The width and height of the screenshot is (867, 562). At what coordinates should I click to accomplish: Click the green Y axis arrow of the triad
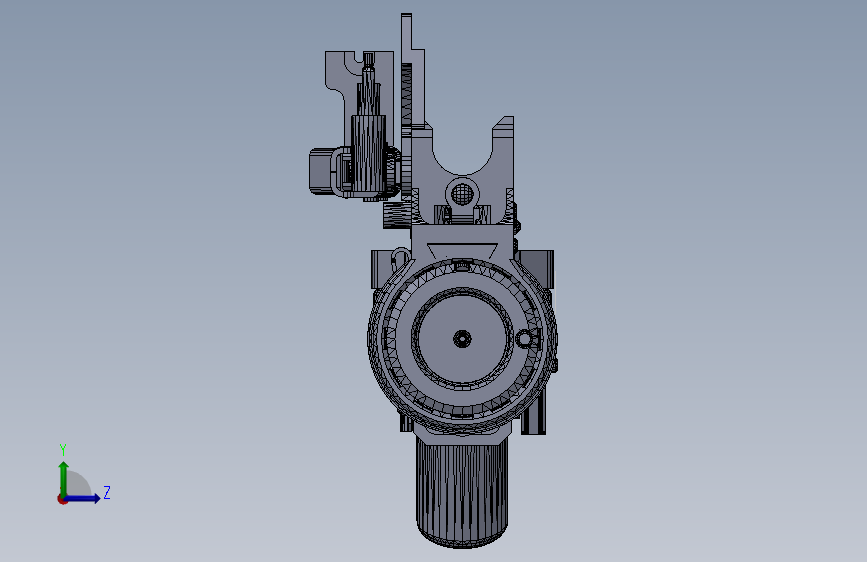(x=64, y=478)
